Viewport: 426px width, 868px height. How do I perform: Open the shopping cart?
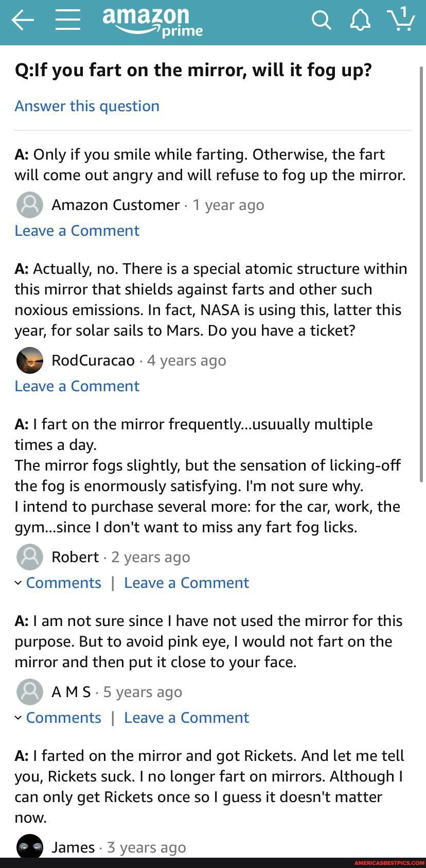pyautogui.click(x=401, y=20)
